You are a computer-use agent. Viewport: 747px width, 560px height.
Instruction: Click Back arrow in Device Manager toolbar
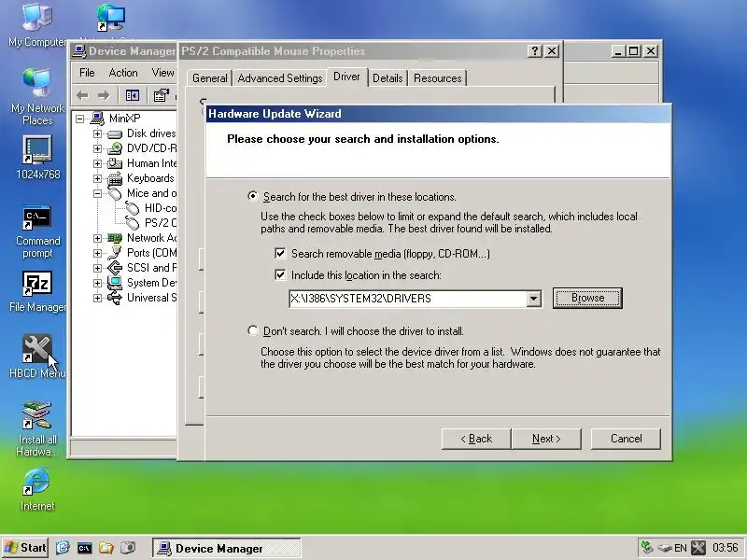tap(82, 96)
